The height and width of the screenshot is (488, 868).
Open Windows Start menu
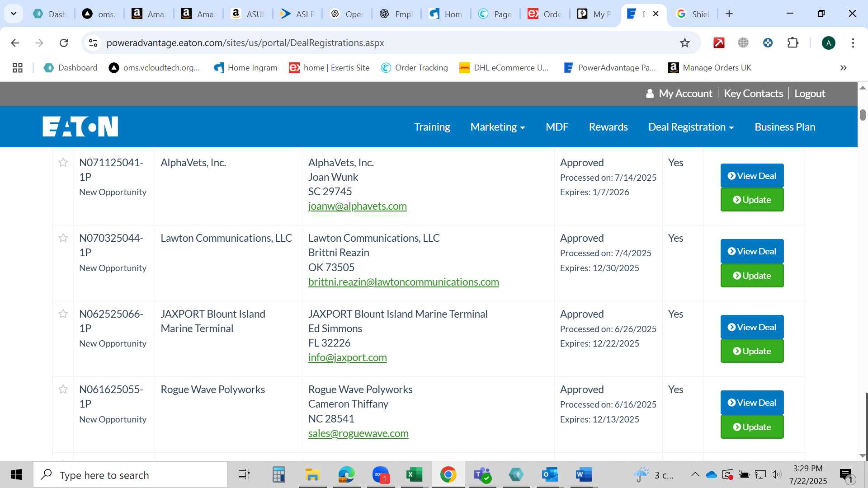[x=16, y=475]
